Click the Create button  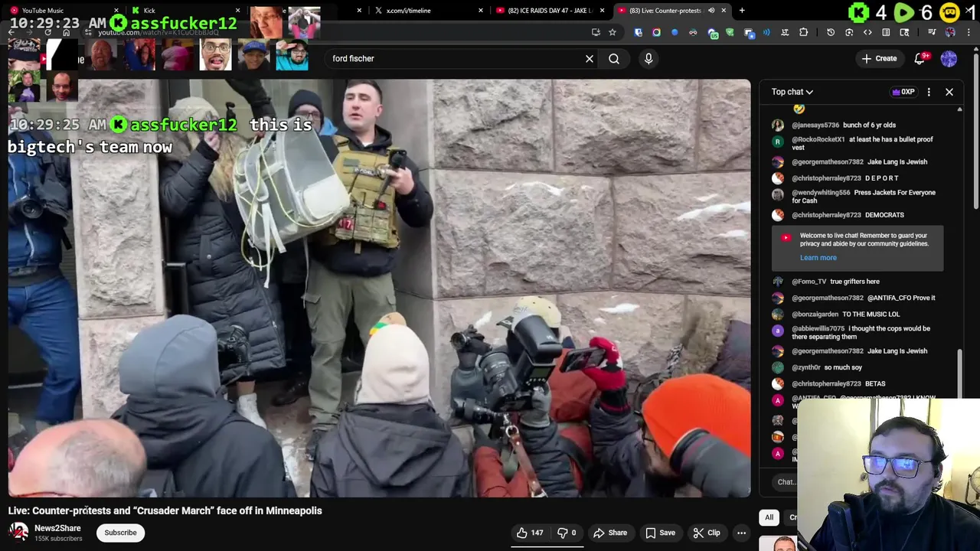tap(879, 59)
